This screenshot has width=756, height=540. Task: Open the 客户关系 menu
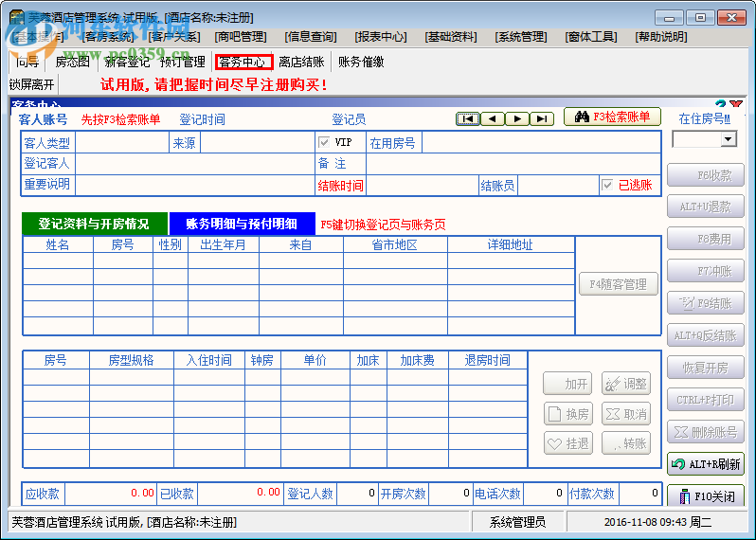[x=174, y=37]
